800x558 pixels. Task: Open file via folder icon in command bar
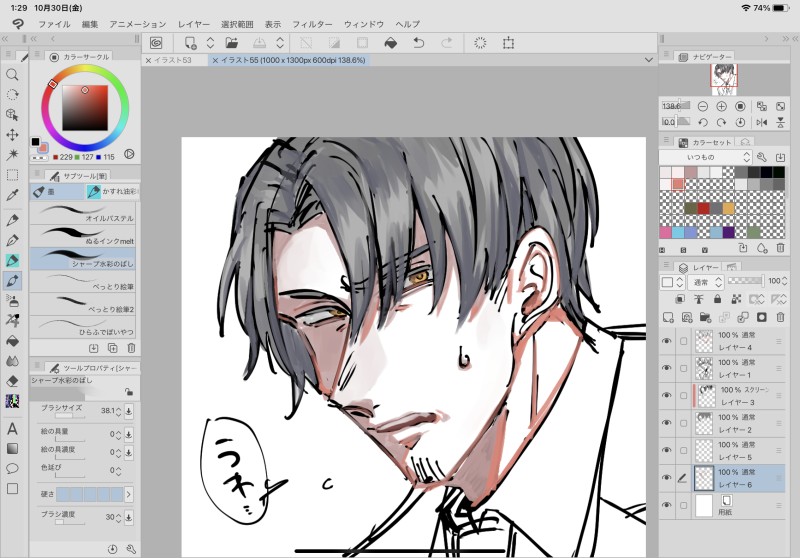[x=232, y=43]
